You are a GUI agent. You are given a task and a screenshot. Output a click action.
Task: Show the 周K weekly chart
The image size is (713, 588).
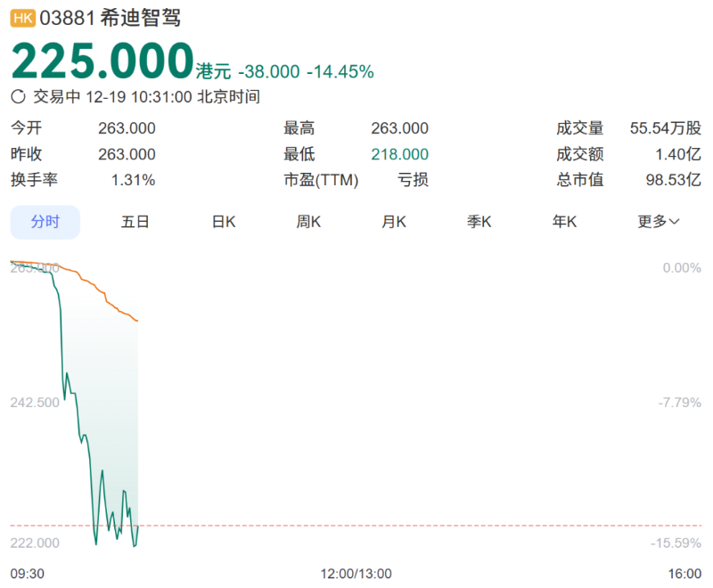tap(308, 222)
